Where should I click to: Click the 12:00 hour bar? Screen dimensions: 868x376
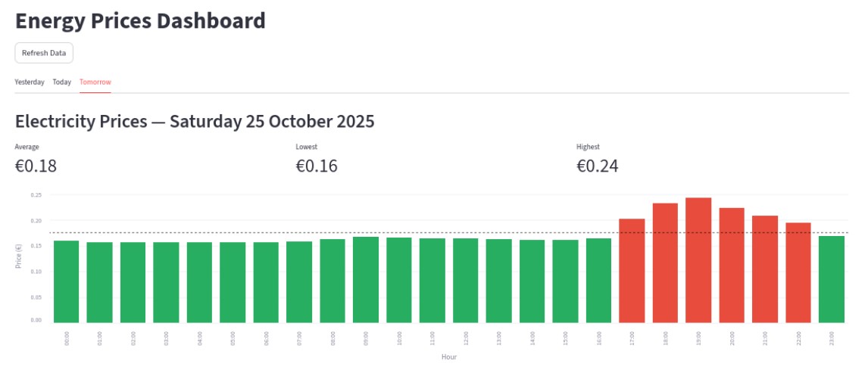click(466, 281)
